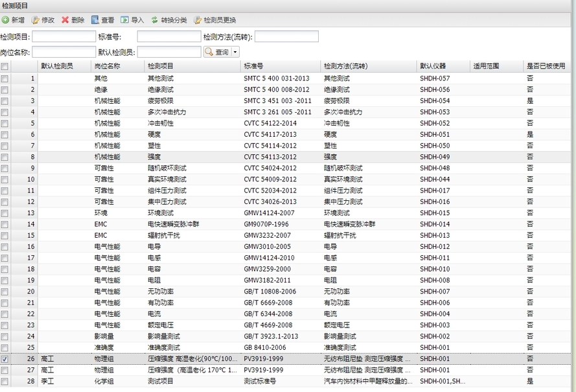Click the 修改 (edit) toolbar icon
Screen dimensions: 576x392
(x=35, y=20)
